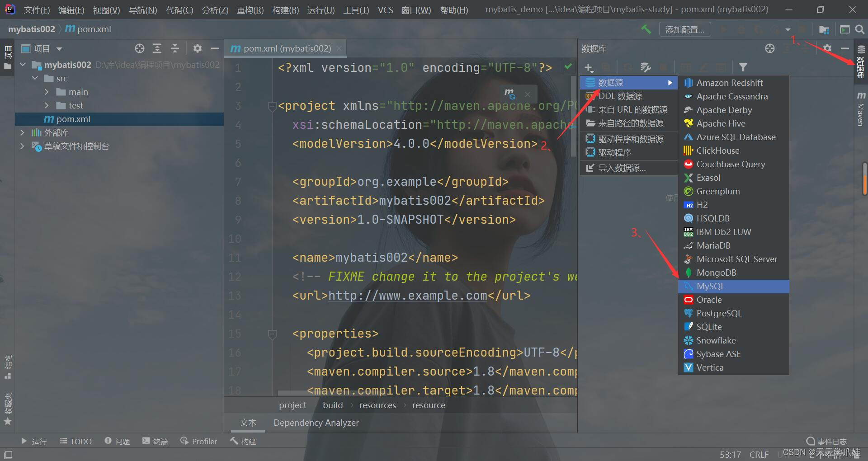Open Drivers and Data Sources entry
Screen dimensions: 868x461
(629, 139)
